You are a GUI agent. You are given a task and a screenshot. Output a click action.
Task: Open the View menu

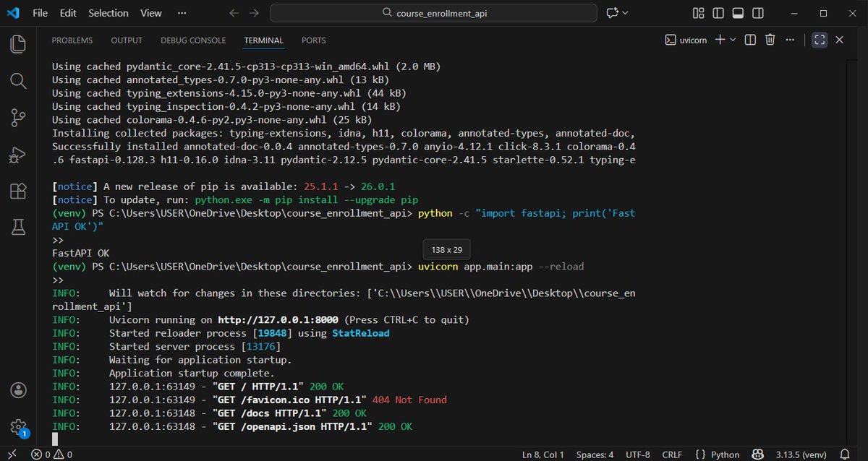(151, 13)
